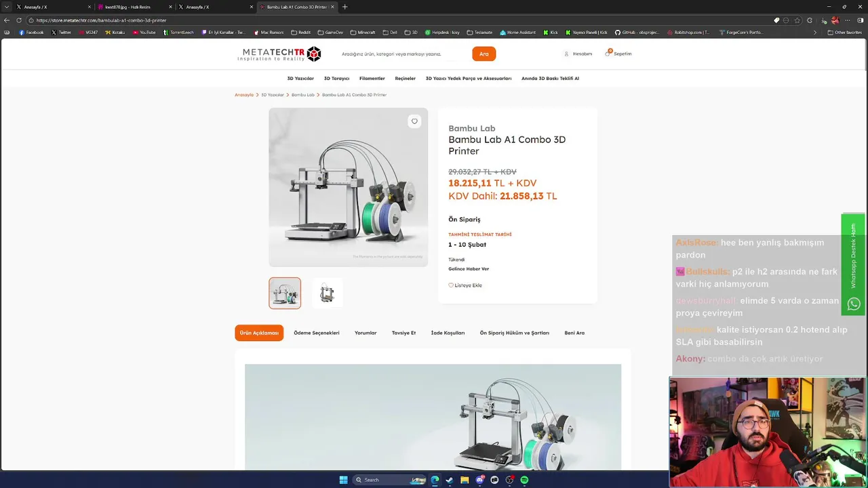The height and width of the screenshot is (488, 868).
Task: Open TorrentLeech bookmark
Action: 178,32
